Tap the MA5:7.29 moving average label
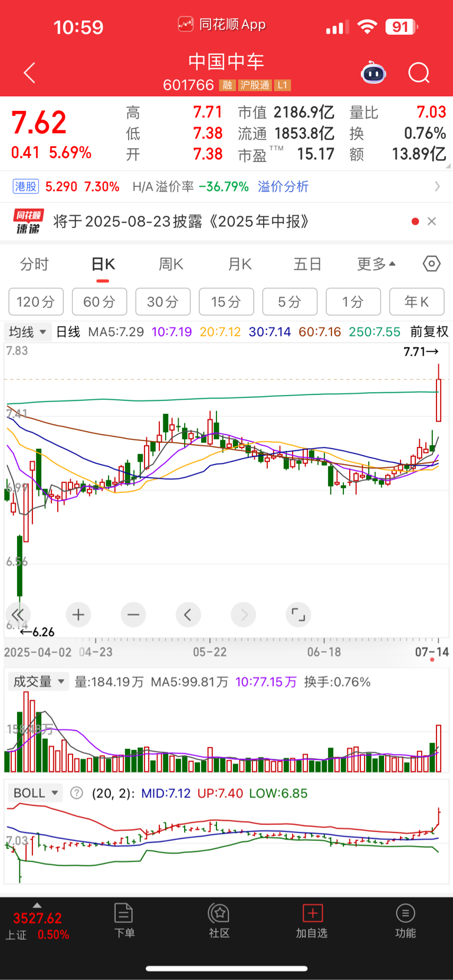Screen dimensions: 453x980 (x=116, y=331)
